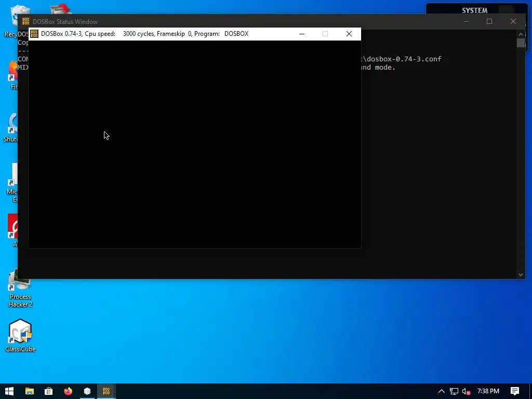Click the dosbox-0.74-3.conf text in Status Window
The height and width of the screenshot is (399, 532).
click(404, 59)
